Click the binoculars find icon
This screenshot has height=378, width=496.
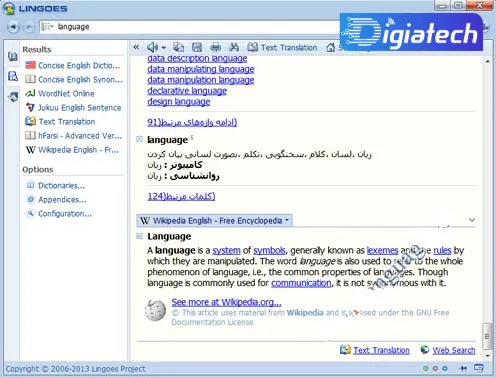(234, 47)
